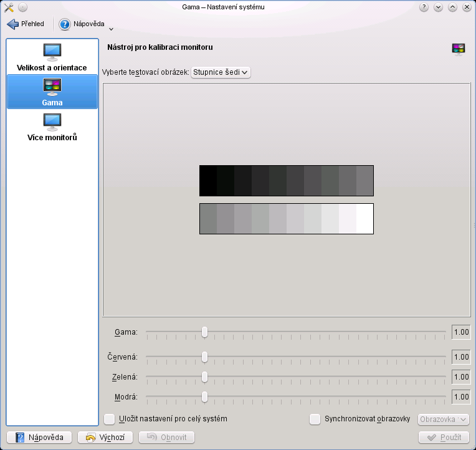The height and width of the screenshot is (450, 476).
Task: Click the Obnovit button
Action: (166, 438)
